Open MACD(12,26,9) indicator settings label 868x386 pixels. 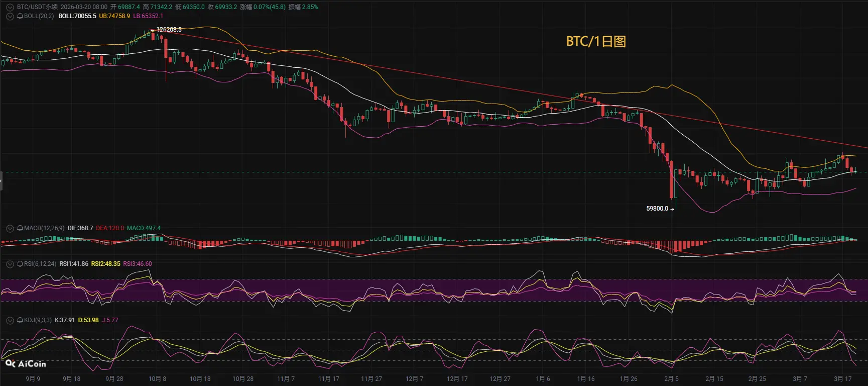coord(44,228)
